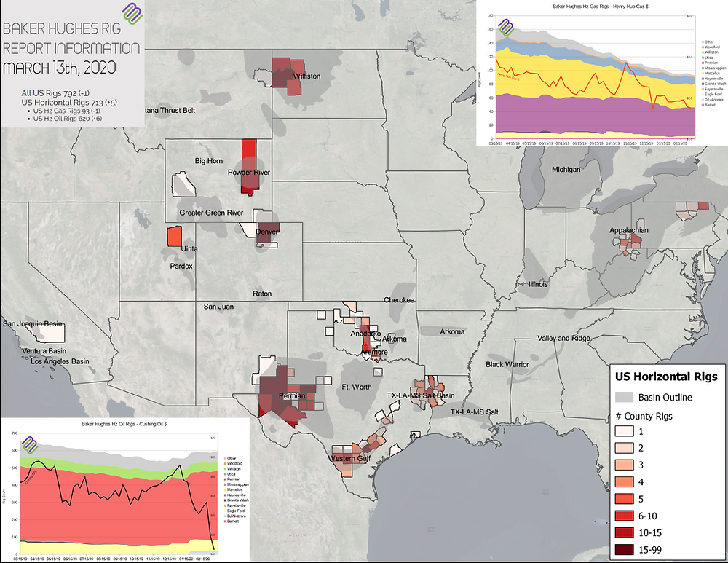This screenshot has width=728, height=563.
Task: Click DJ-Niobrara in the oil rigs chart legend
Action: coord(235,516)
